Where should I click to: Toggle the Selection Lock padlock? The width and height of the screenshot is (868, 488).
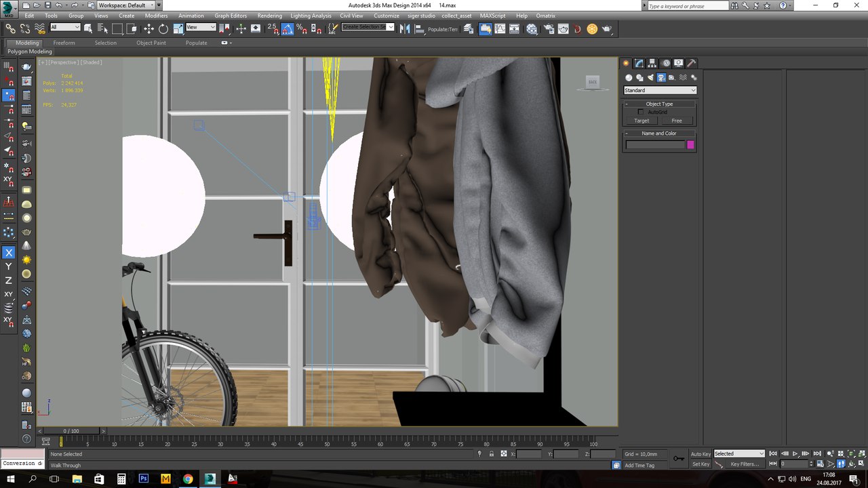coord(491,454)
